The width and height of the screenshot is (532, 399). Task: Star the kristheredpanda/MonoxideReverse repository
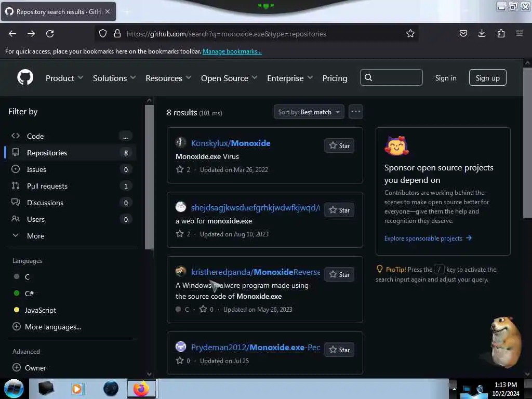[339, 274]
